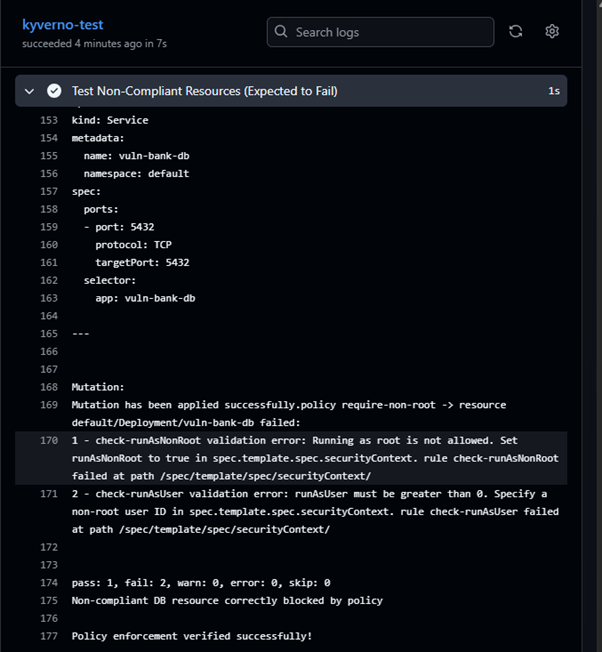Screen dimensions: 602x652
Task: Click the magnifier icon in search box
Action: point(281,32)
